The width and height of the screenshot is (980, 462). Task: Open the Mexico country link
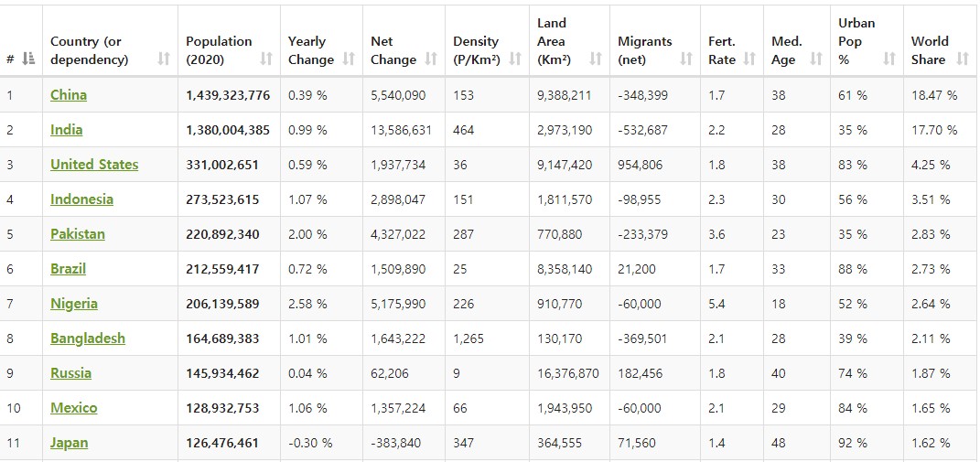pos(74,408)
